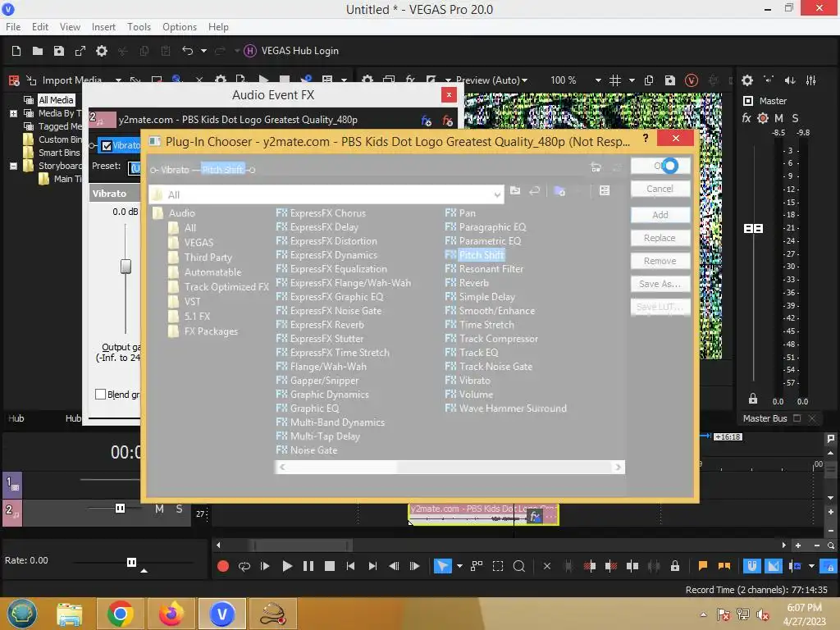The image size is (840, 630).
Task: Open the preview zoom 100 % dropdown
Action: (x=598, y=80)
